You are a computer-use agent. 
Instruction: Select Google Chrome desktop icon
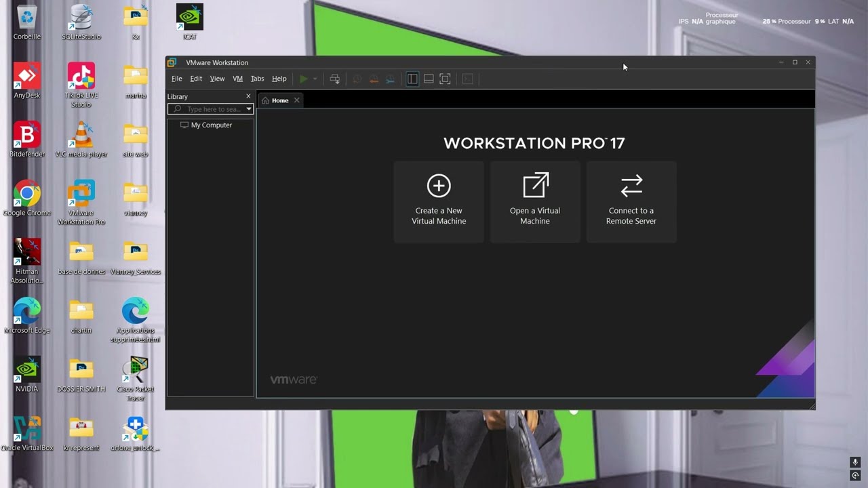tap(27, 198)
